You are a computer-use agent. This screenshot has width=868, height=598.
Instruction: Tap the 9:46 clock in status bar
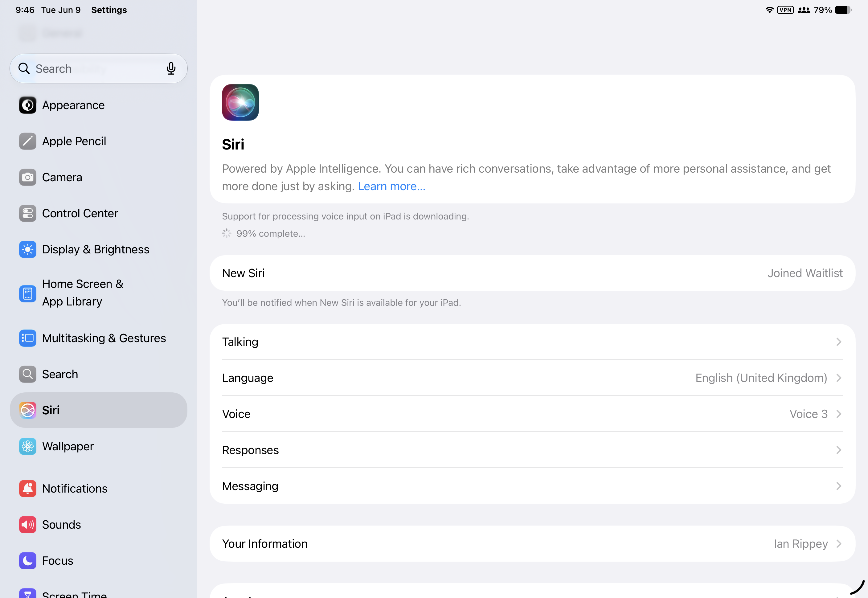[x=25, y=10]
